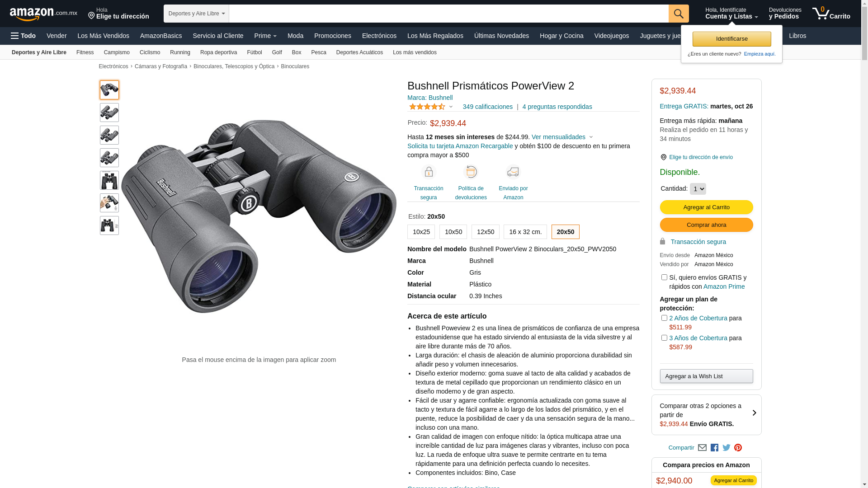Check the 2 Años de Cobertura option
The image size is (868, 488).
tap(664, 318)
